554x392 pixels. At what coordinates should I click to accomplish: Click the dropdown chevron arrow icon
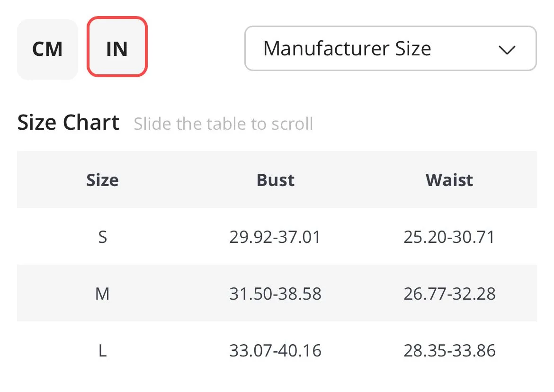click(x=507, y=49)
